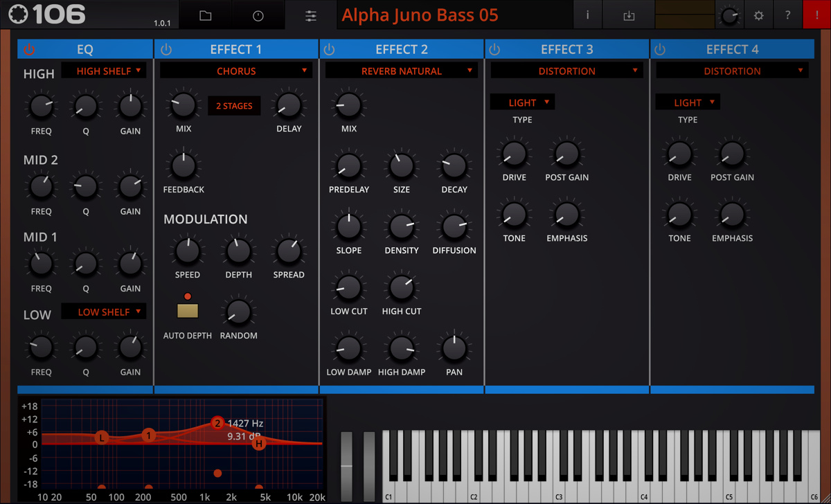831x504 pixels.
Task: Click the 2 STAGES chorus button
Action: 234,105
